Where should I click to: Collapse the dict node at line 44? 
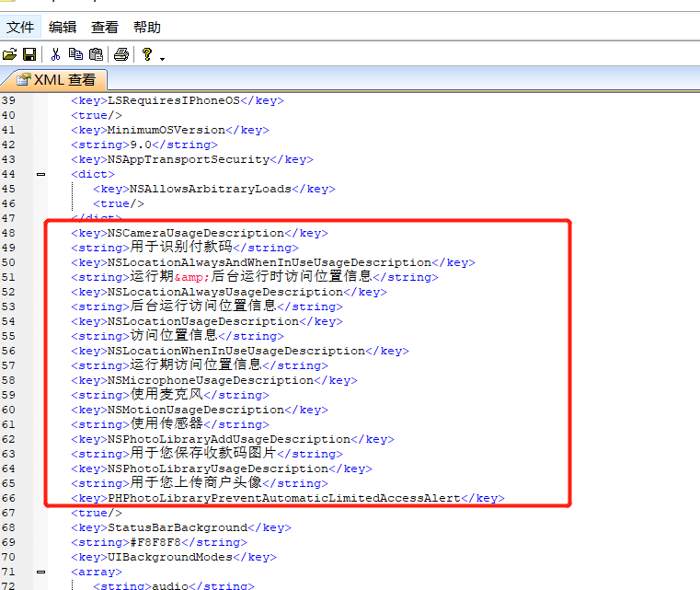pyautogui.click(x=40, y=174)
